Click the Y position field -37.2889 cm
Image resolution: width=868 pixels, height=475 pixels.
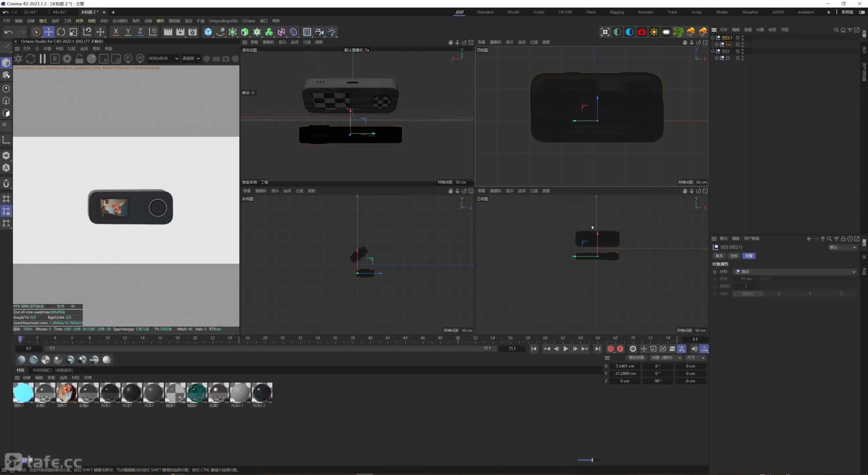pyautogui.click(x=625, y=373)
